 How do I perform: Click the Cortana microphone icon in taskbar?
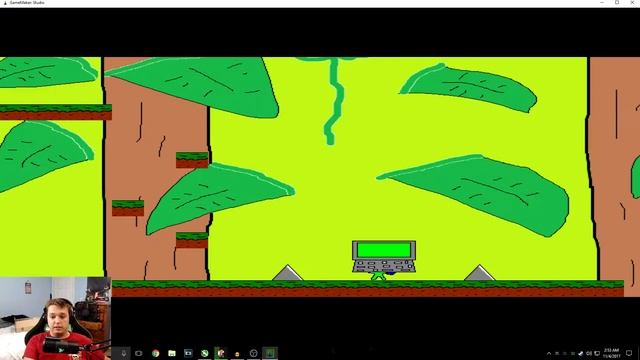click(124, 353)
